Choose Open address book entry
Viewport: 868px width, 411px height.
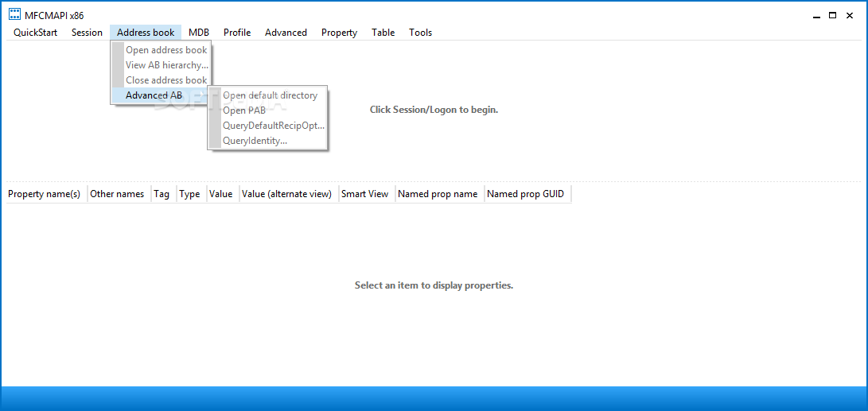(161, 50)
